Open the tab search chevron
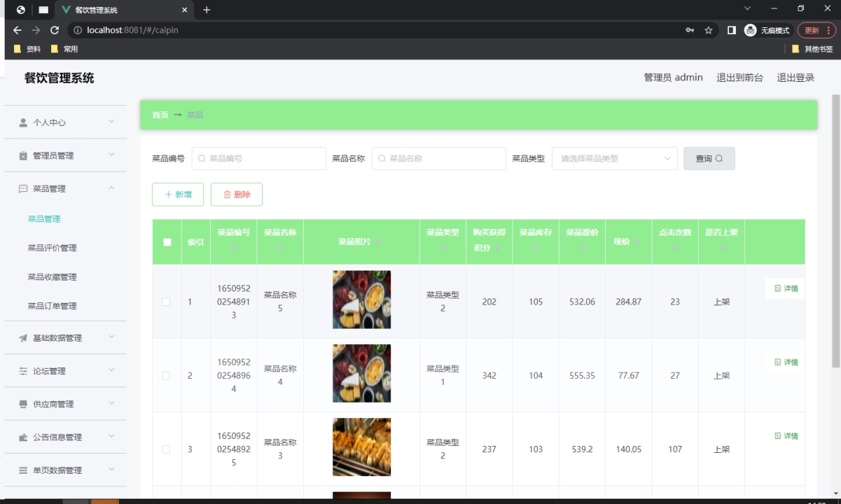 click(747, 8)
